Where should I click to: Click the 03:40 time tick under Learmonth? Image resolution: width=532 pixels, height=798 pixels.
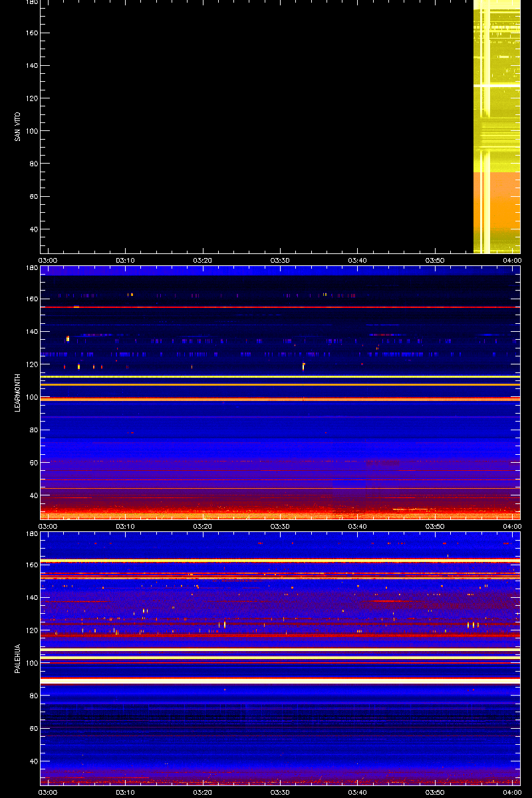coord(358,526)
